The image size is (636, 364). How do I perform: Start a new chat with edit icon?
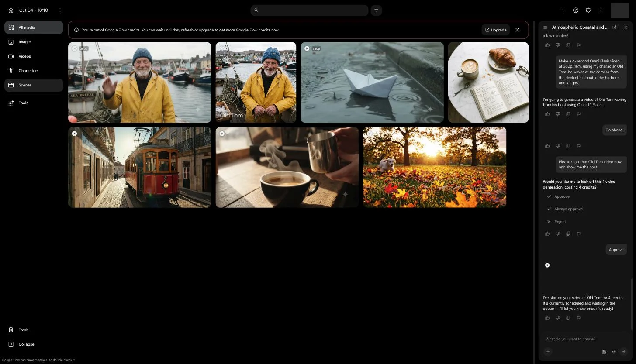pyautogui.click(x=615, y=27)
